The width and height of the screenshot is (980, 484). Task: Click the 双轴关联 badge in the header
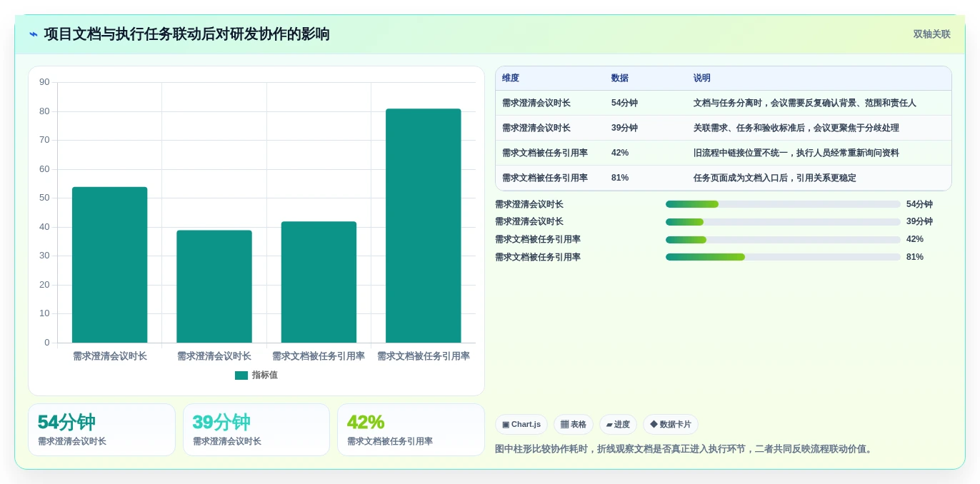click(x=931, y=34)
